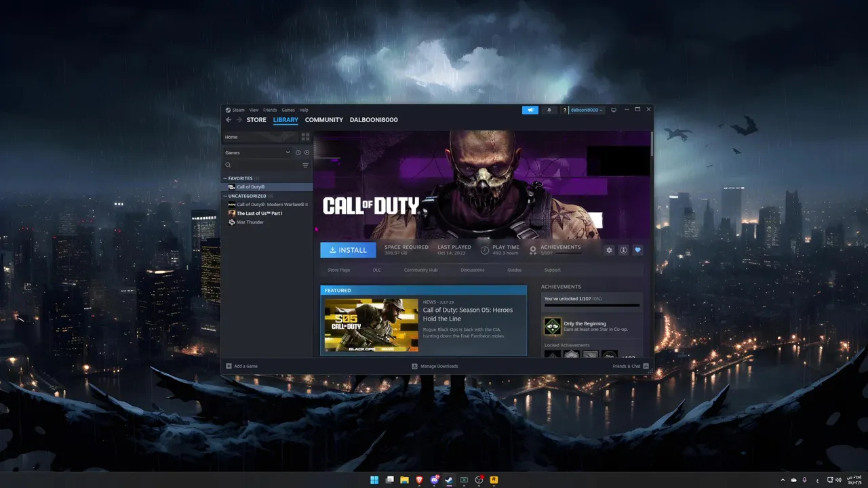Click the library search magnifier icon
This screenshot has width=868, height=488.
tap(228, 165)
